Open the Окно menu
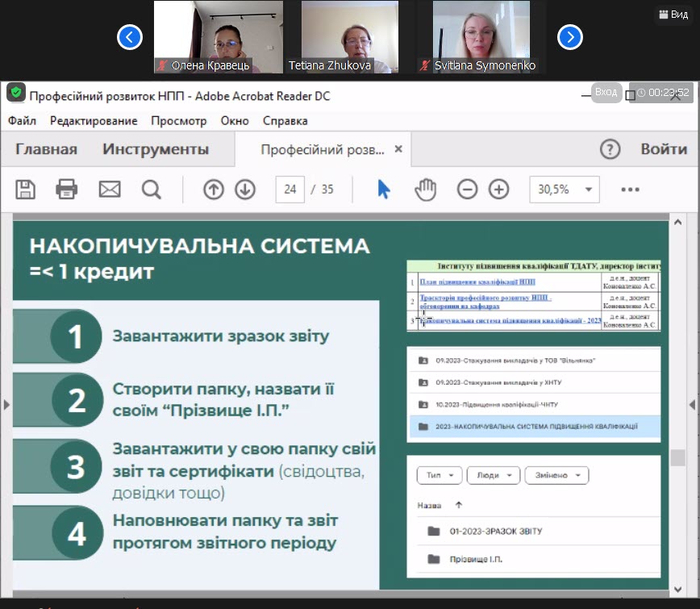 235,120
